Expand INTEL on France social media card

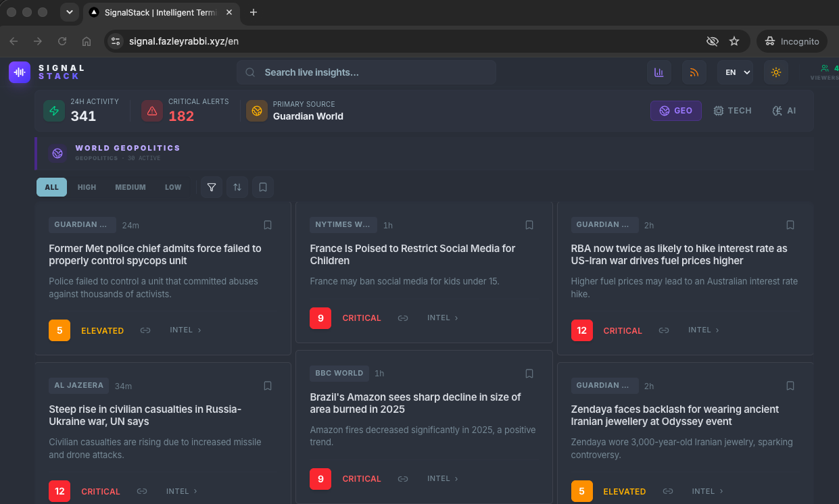pos(443,318)
